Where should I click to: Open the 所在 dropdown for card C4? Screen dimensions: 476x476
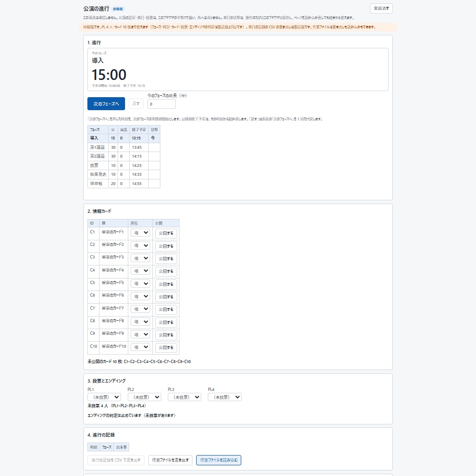click(140, 271)
